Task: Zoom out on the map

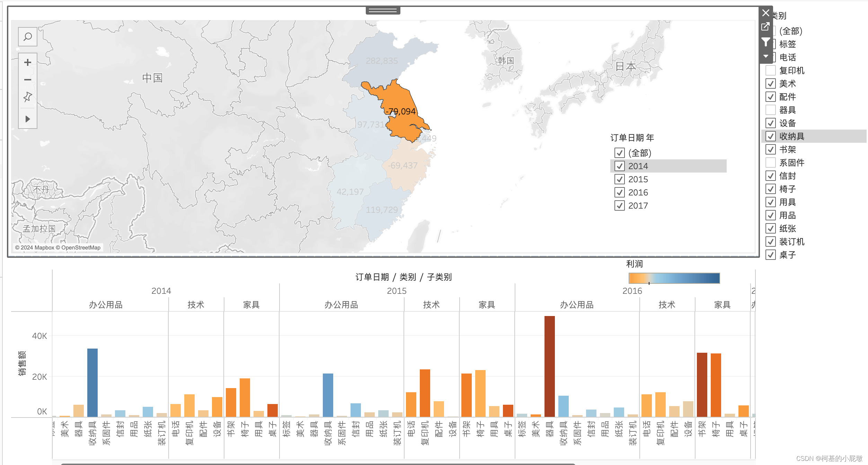Action: pos(28,80)
